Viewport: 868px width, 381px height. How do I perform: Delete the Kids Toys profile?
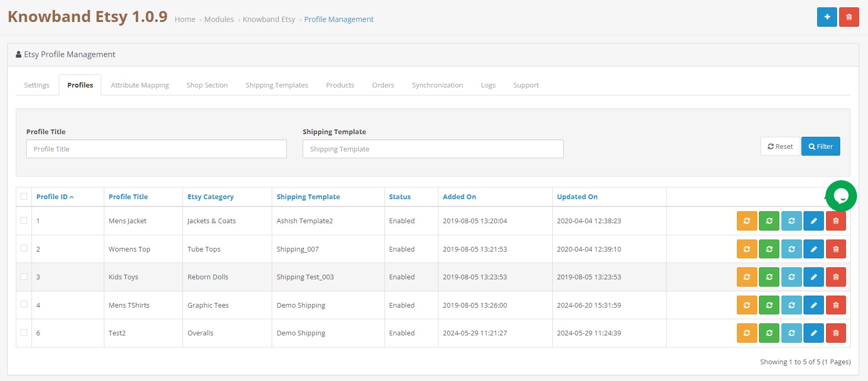coord(836,277)
